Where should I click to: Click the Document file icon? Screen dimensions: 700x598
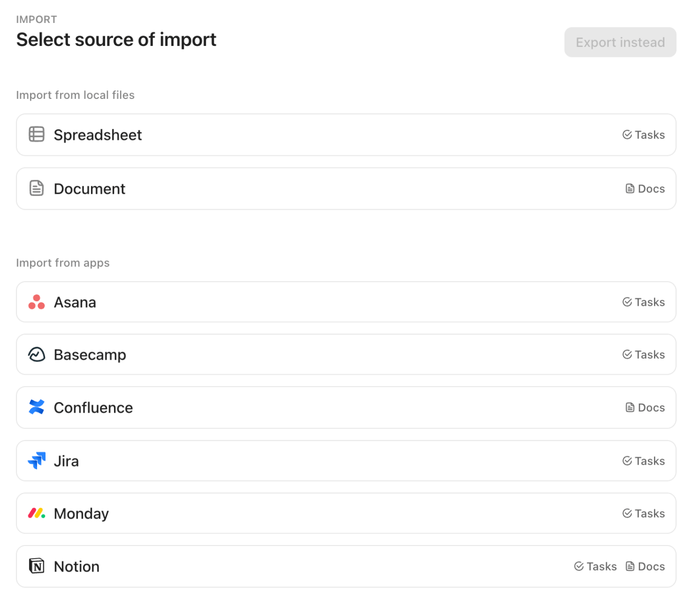tap(36, 188)
